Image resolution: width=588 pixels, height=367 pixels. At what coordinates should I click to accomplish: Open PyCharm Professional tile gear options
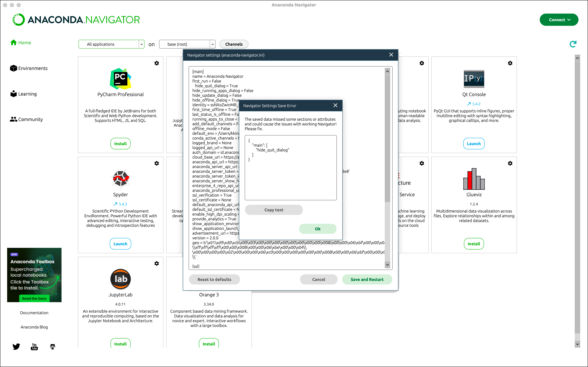[157, 63]
